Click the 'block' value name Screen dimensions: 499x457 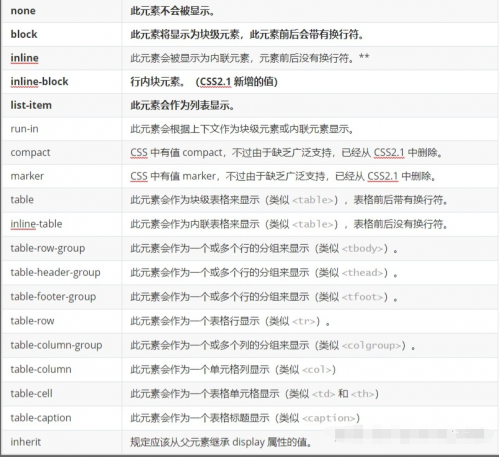coord(24,34)
